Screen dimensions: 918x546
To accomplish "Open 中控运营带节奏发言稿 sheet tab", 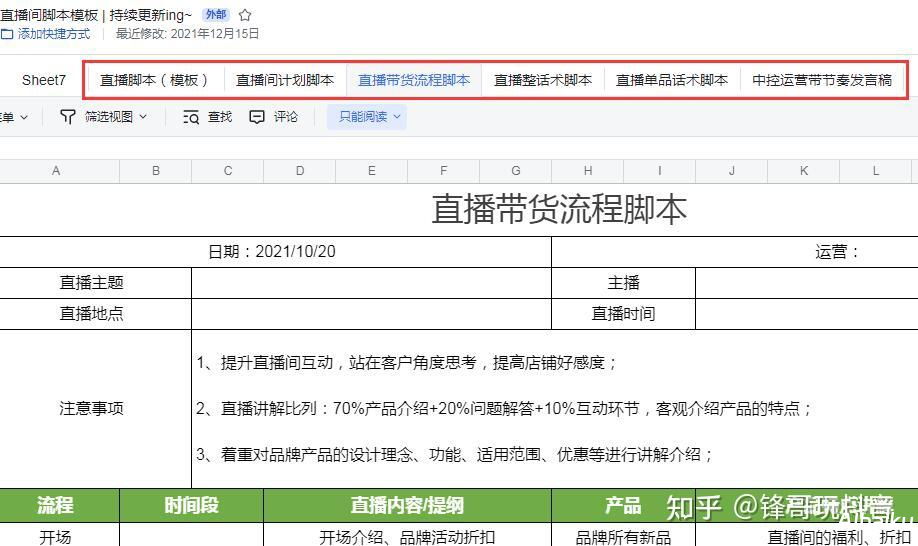I will (822, 80).
